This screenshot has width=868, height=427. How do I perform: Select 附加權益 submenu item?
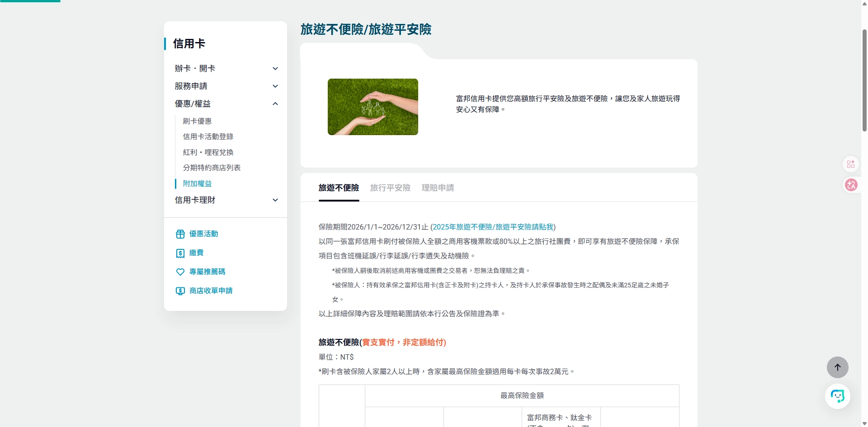click(197, 183)
